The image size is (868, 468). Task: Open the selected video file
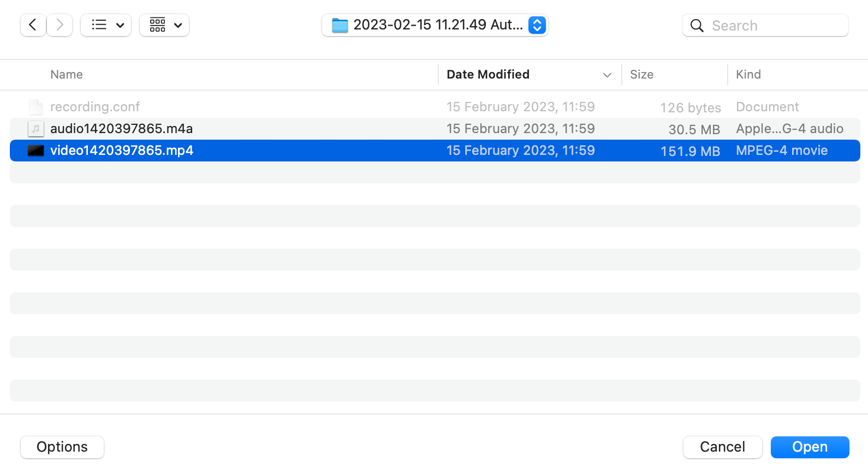[x=810, y=447]
